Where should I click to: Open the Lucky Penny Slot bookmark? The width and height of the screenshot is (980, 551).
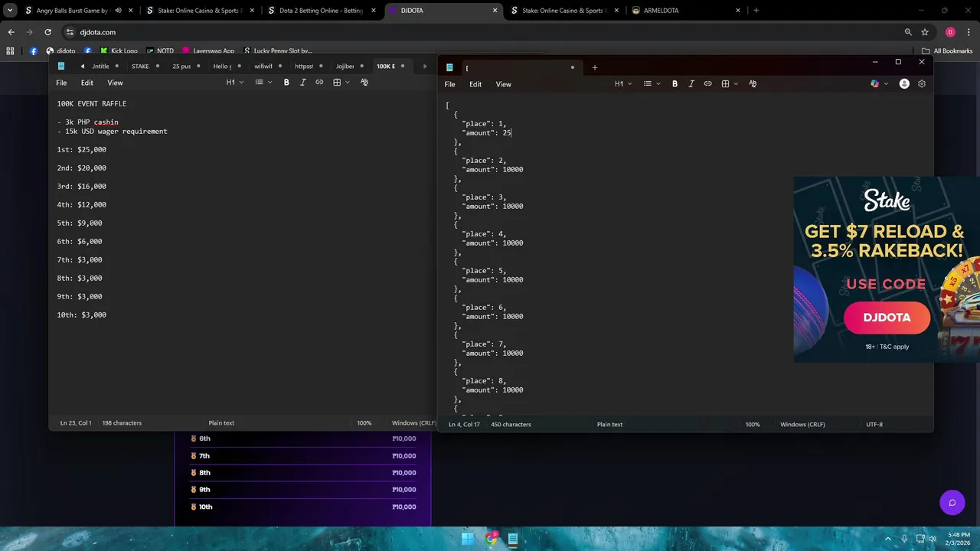(277, 51)
